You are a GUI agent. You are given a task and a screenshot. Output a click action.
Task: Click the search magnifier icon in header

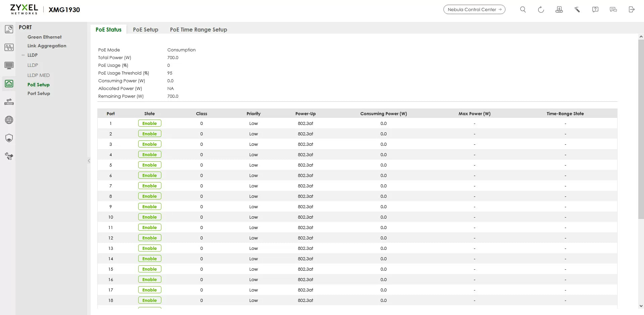[523, 10]
